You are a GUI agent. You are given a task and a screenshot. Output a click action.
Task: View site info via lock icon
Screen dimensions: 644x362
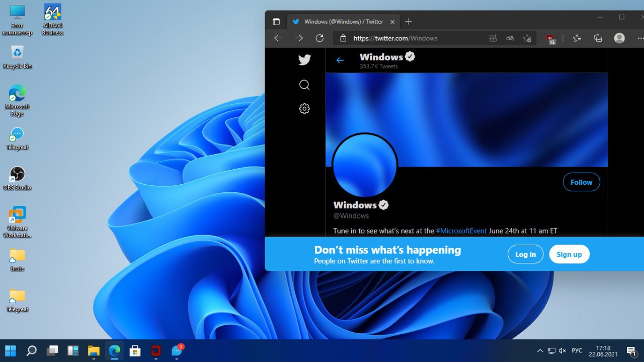(x=343, y=38)
